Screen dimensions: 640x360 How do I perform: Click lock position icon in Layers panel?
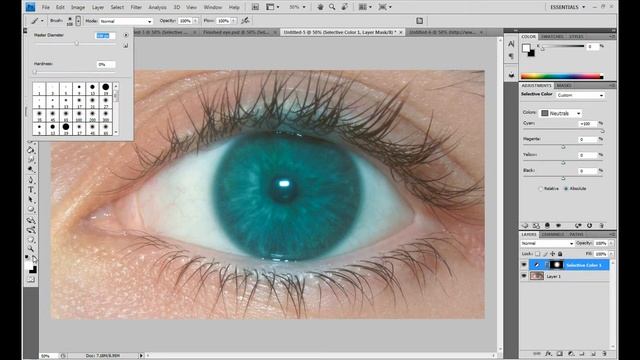click(x=553, y=253)
